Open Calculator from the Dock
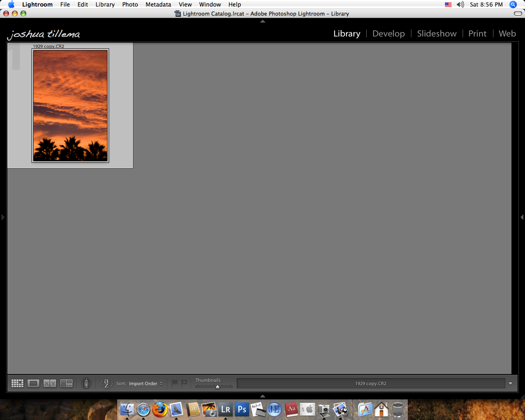This screenshot has height=420, width=525. 258,409
